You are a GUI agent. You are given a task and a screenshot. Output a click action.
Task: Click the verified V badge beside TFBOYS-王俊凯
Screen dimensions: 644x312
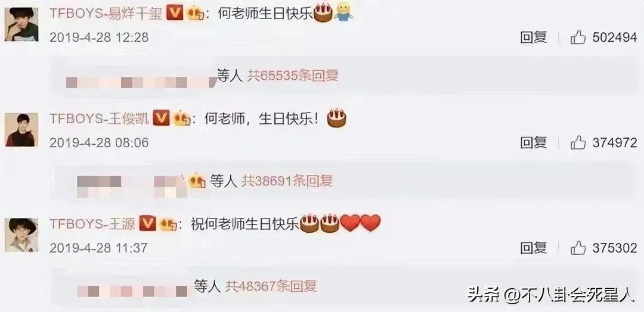pos(161,119)
